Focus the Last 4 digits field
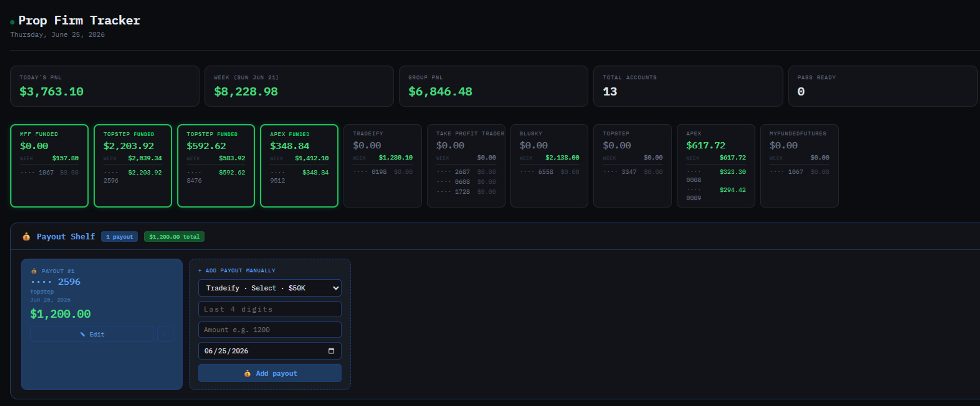This screenshot has width=980, height=406. [269, 309]
